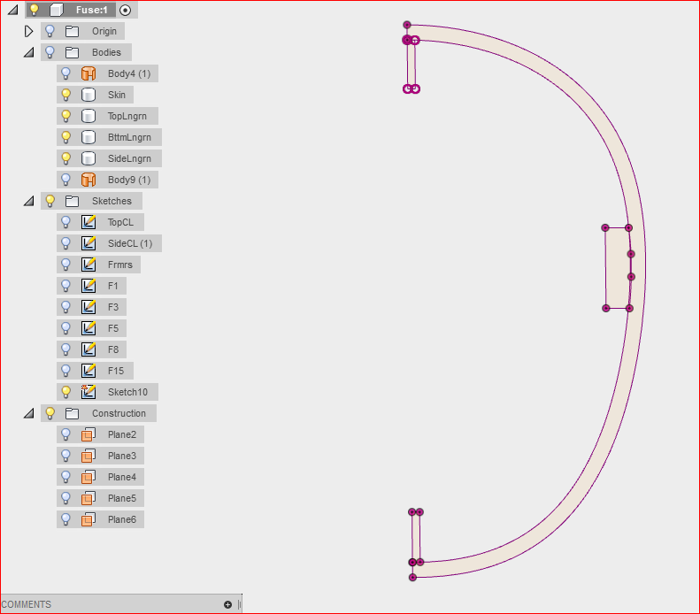This screenshot has width=700, height=614.
Task: Click the Fuse:1 component cube icon
Action: click(57, 10)
